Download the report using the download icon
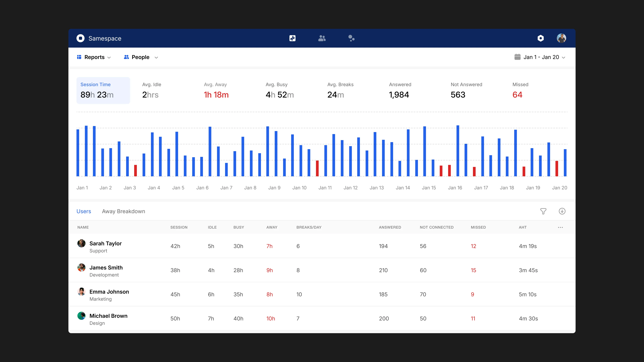The height and width of the screenshot is (362, 644). (x=562, y=211)
